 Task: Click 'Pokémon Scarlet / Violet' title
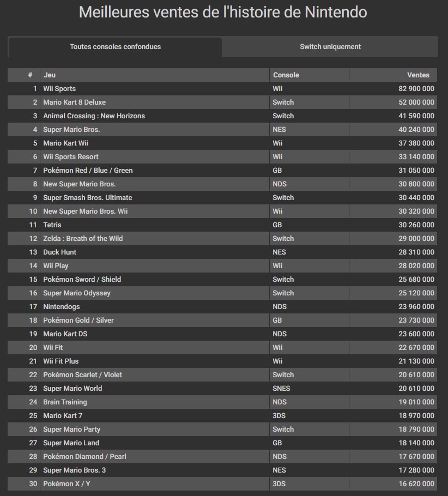(83, 374)
